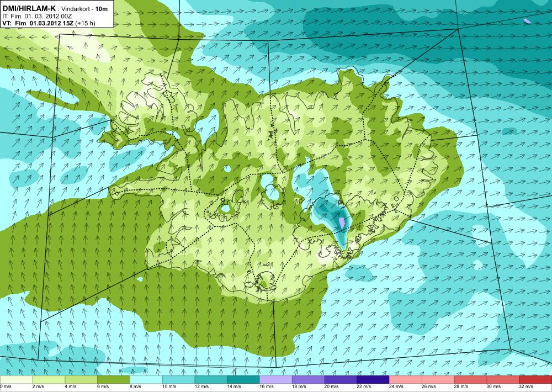Click the dark teal 14–16 m/s legend swatch
Viewport: 552px width, 392px height.
[x=243, y=380]
